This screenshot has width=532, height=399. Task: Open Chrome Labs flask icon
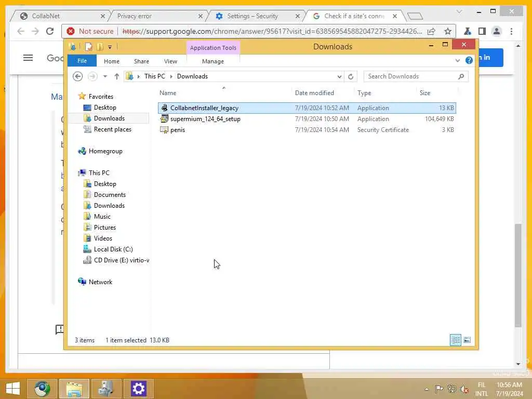pos(468,31)
